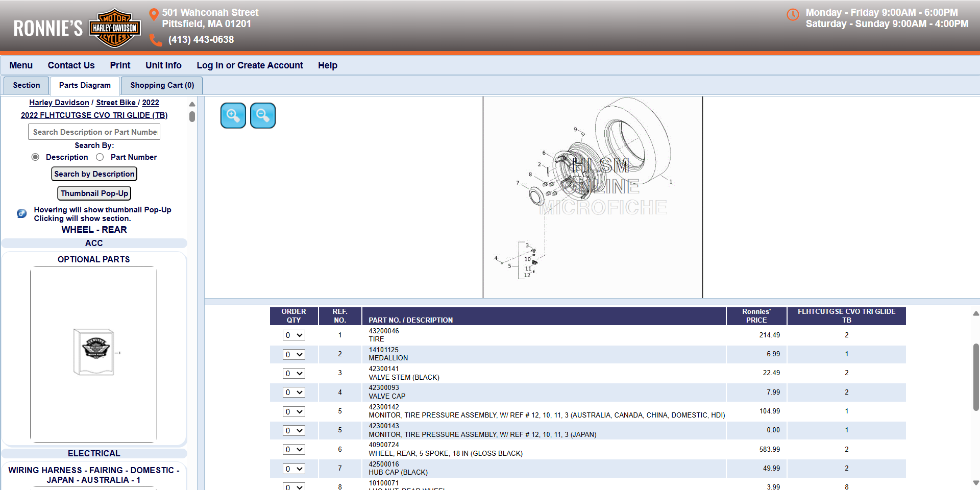This screenshot has height=490, width=980.
Task: Click the parts table vertical scrollbar
Action: [976, 378]
